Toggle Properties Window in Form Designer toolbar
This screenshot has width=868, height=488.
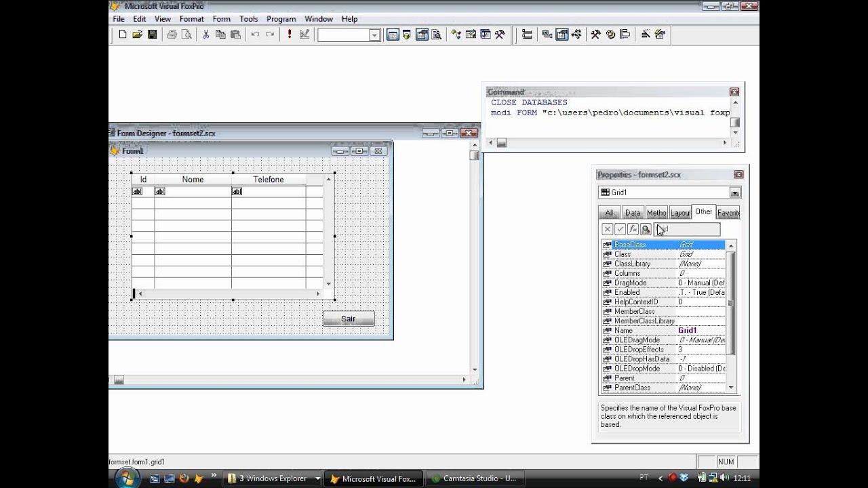click(561, 35)
